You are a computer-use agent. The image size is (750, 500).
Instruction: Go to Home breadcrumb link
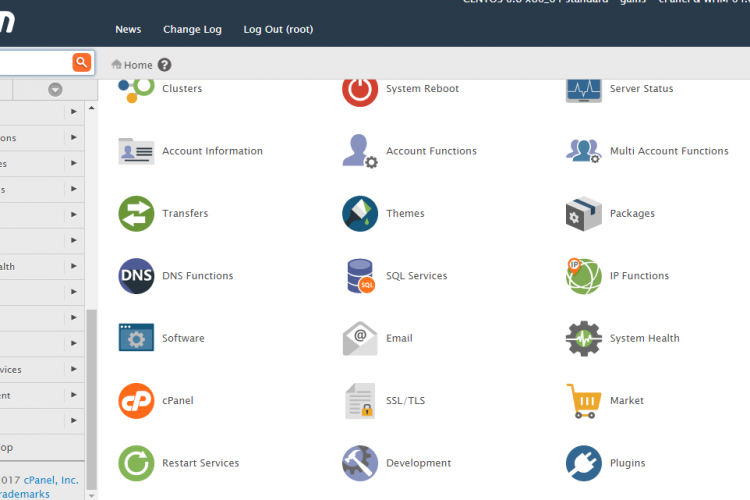pyautogui.click(x=138, y=65)
